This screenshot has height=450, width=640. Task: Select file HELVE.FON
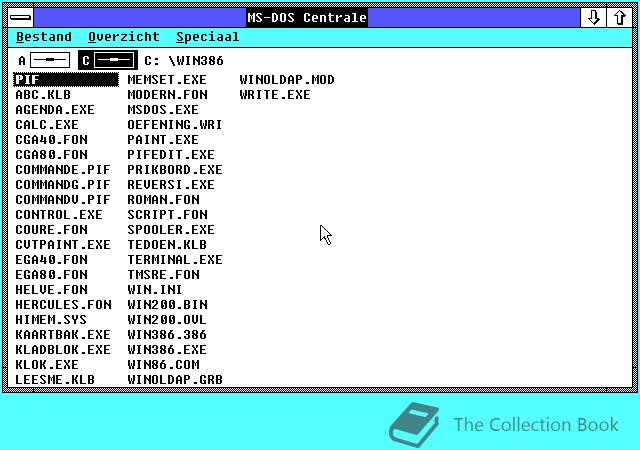(51, 290)
